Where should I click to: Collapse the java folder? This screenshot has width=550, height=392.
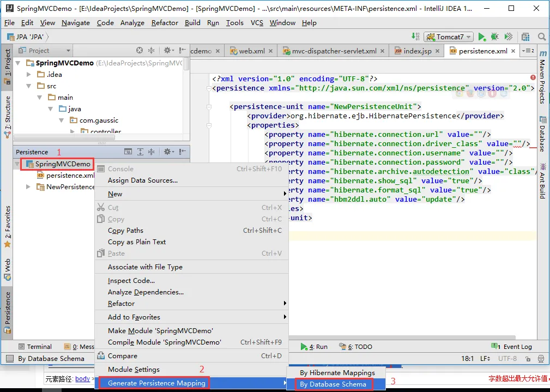click(x=51, y=109)
